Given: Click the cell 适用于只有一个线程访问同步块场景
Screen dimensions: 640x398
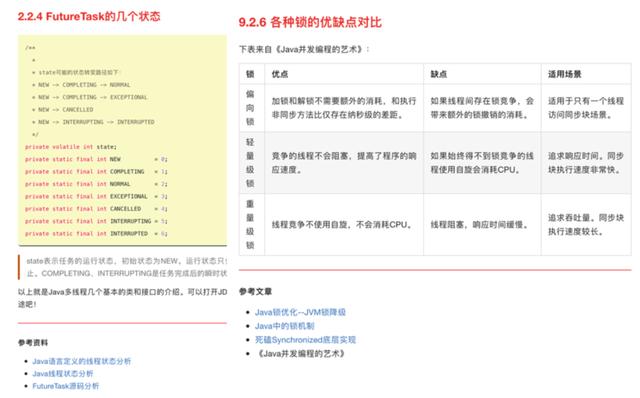Looking at the screenshot, I should [586, 108].
